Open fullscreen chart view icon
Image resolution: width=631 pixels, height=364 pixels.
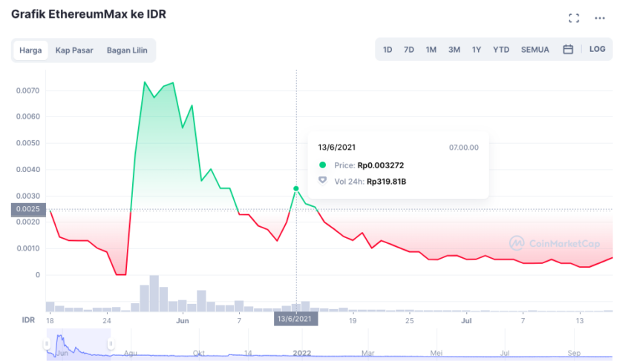(x=574, y=18)
